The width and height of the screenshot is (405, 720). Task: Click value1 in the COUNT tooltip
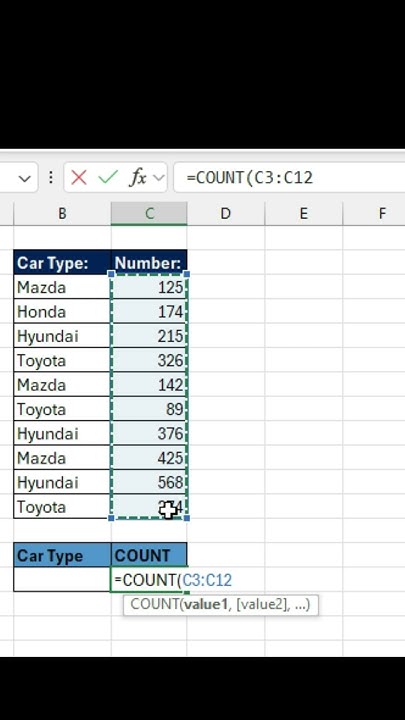pos(206,604)
